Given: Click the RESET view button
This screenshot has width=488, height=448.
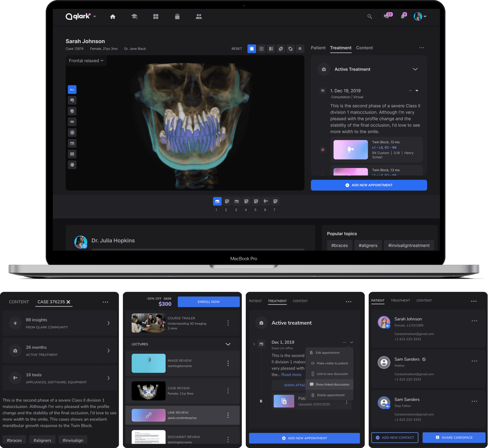Looking at the screenshot, I should [x=237, y=49].
